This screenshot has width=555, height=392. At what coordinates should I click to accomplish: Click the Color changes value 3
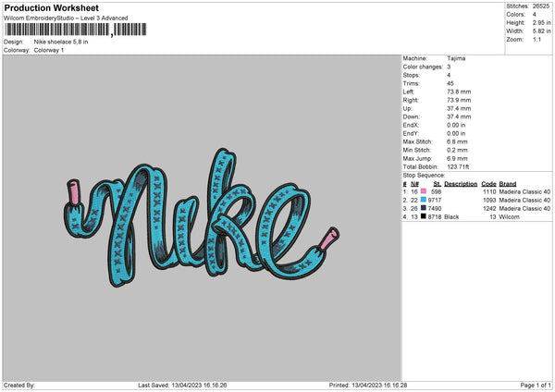click(x=449, y=67)
